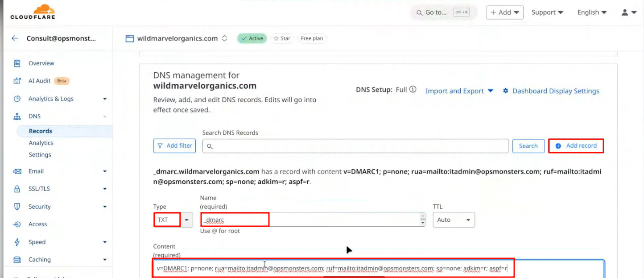Expand the Analytics & Logs sidebar section
644x278 pixels.
tap(105, 99)
